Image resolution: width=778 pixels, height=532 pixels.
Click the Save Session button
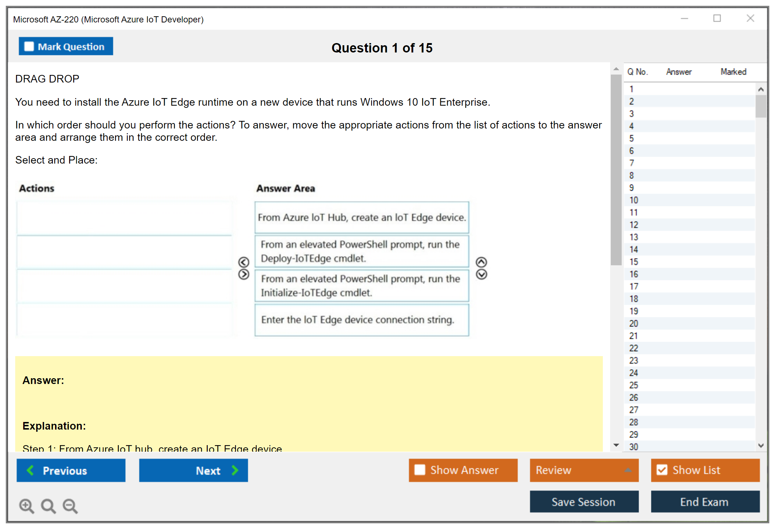coord(584,502)
